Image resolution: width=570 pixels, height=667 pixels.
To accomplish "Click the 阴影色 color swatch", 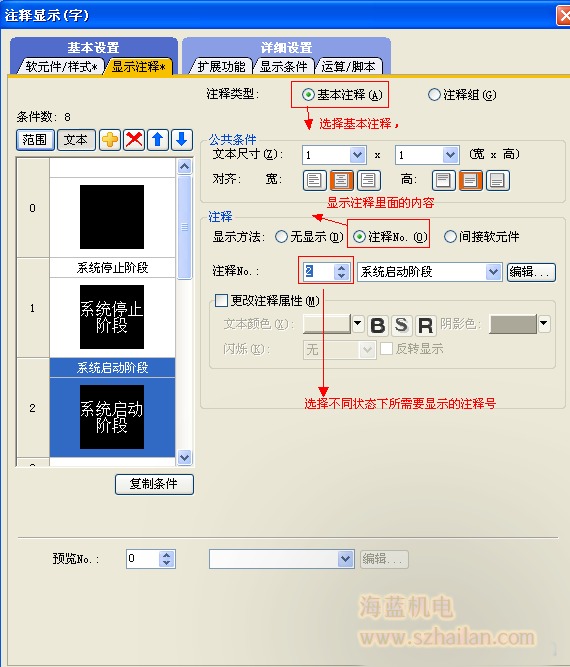I will 513,324.
